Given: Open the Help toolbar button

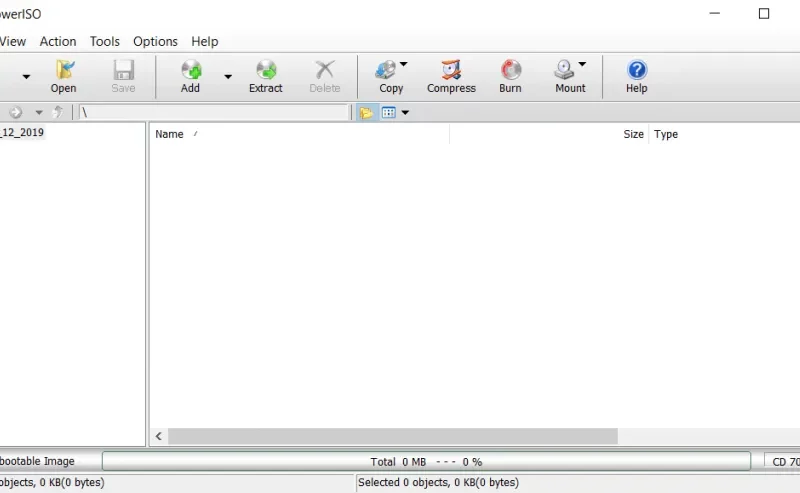Looking at the screenshot, I should click(x=637, y=77).
